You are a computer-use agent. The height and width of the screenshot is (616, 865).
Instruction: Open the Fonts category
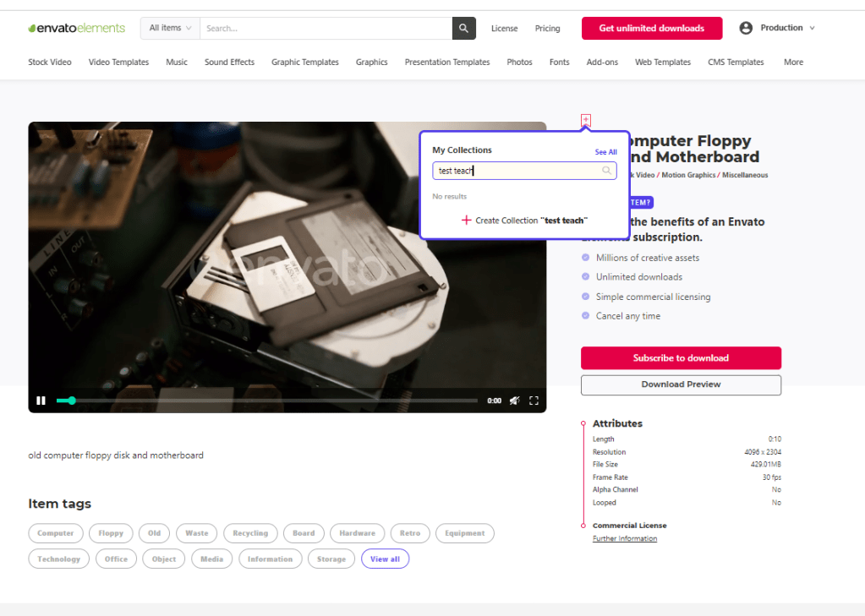pos(560,63)
